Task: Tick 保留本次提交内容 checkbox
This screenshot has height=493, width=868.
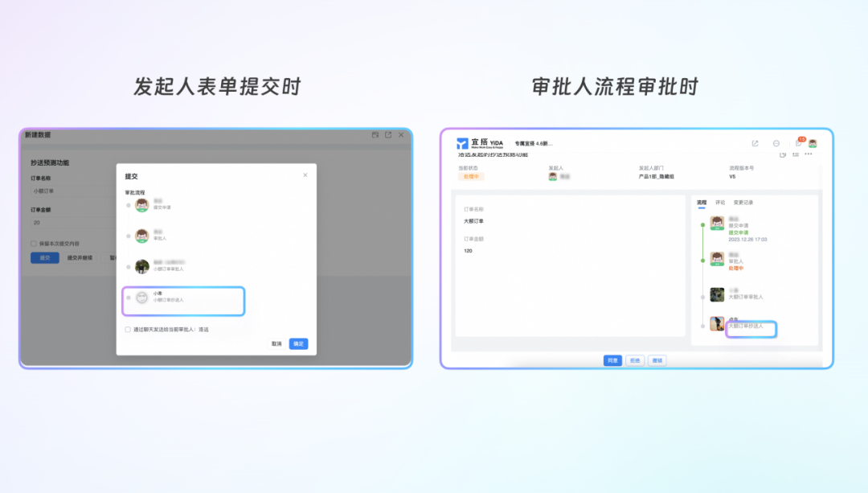Action: click(34, 244)
